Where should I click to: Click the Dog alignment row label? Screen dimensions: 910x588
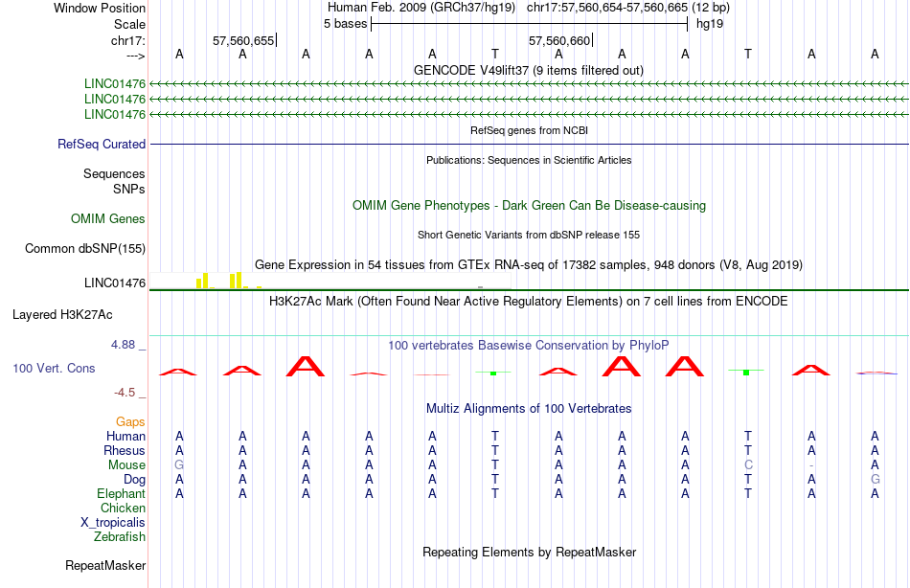pyautogui.click(x=135, y=480)
